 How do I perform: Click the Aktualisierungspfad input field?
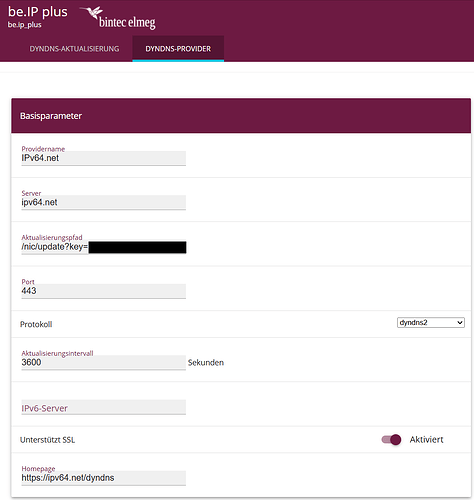pyautogui.click(x=103, y=247)
